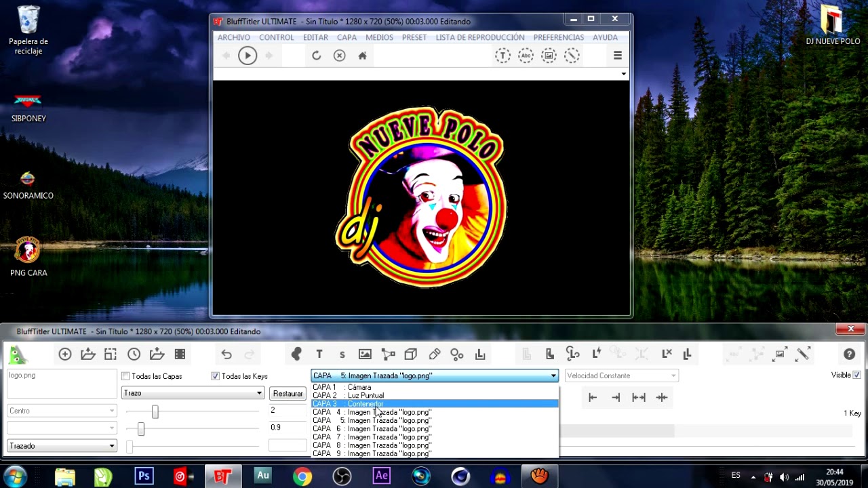Screen dimensions: 868x488
Task: Open the Centro dropdown
Action: point(62,411)
